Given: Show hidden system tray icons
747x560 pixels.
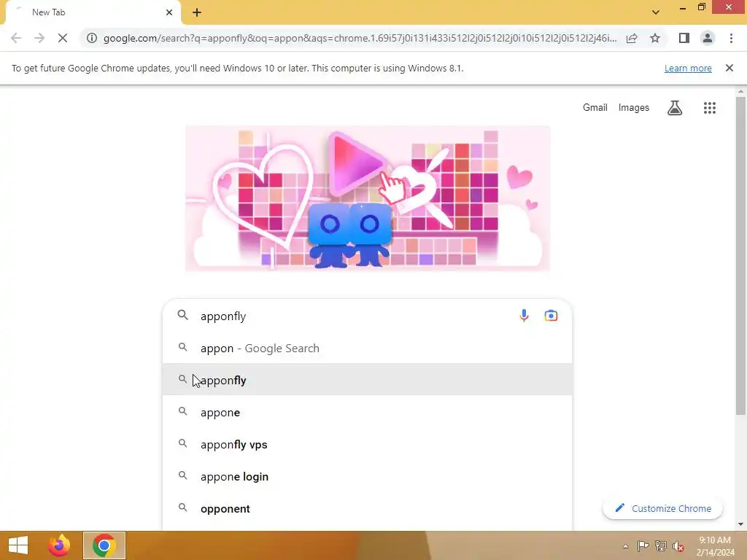Looking at the screenshot, I should [x=625, y=546].
